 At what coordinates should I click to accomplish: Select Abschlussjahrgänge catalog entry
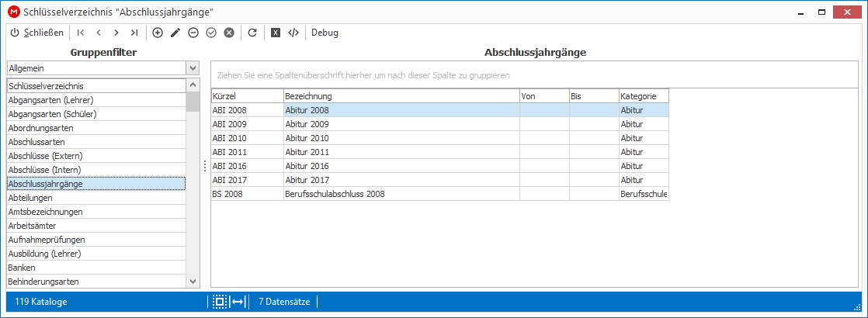coord(95,184)
